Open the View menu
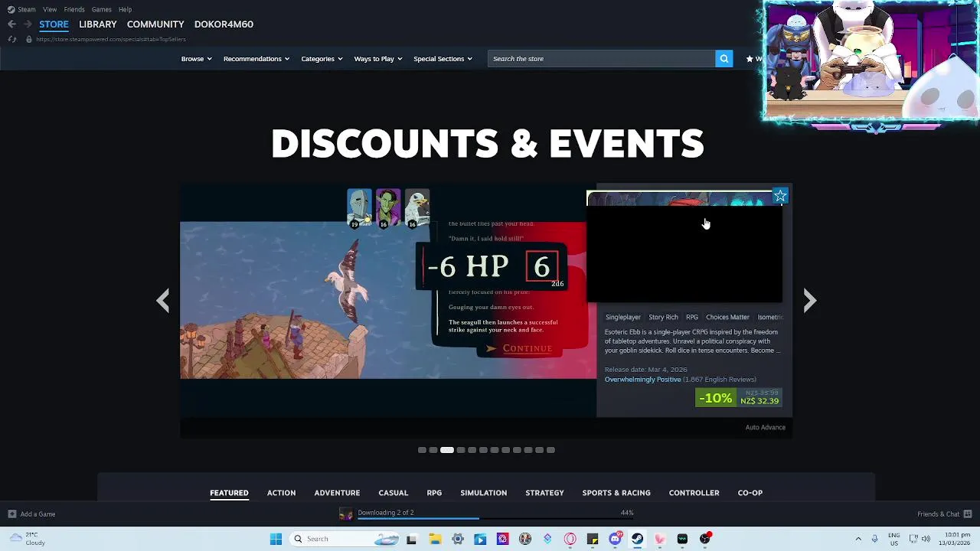The image size is (980, 551). click(50, 9)
